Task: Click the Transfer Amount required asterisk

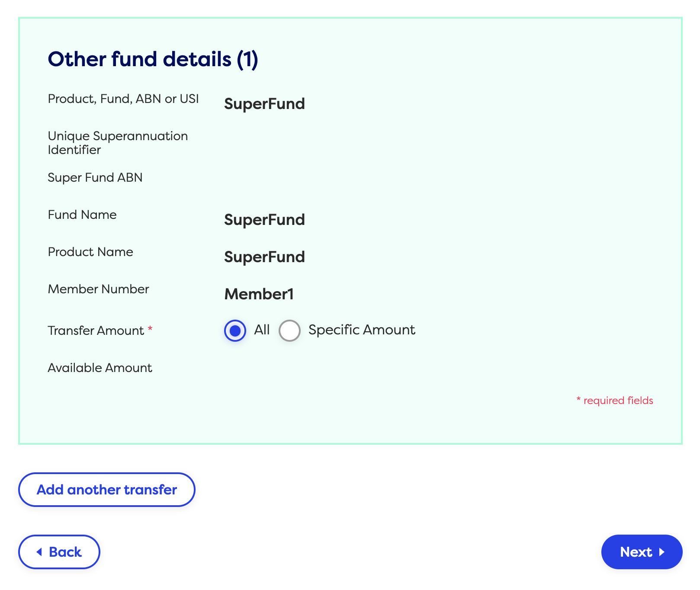Action: point(150,329)
